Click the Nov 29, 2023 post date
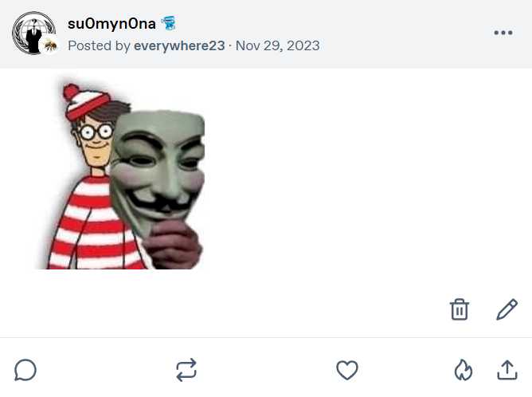 278,45
